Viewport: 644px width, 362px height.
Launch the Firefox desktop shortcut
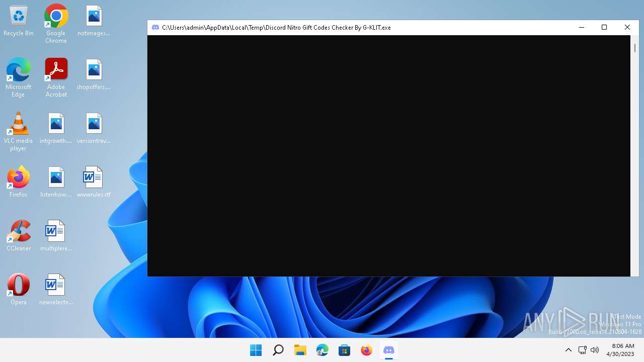(19, 182)
